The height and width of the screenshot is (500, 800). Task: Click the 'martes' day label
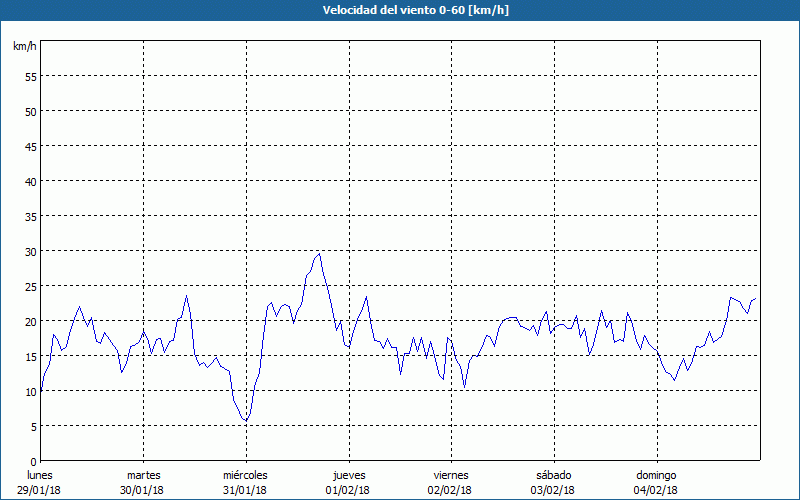pos(143,475)
